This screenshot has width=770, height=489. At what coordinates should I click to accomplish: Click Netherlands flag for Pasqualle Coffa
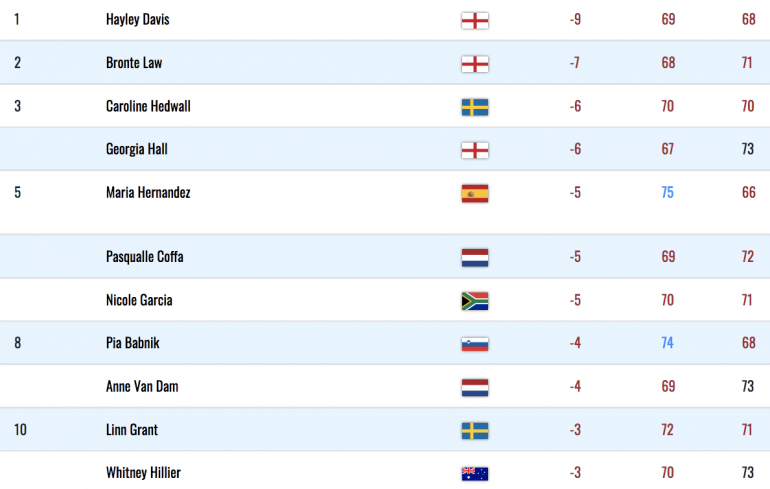(x=475, y=258)
